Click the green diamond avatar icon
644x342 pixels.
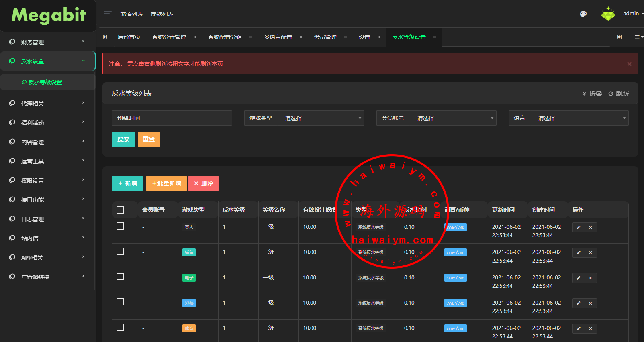coord(608,14)
